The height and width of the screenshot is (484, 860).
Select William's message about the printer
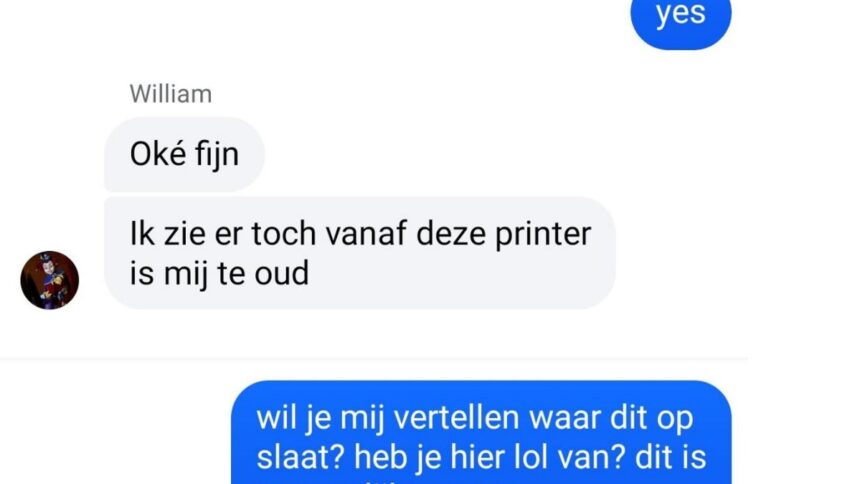pyautogui.click(x=360, y=253)
